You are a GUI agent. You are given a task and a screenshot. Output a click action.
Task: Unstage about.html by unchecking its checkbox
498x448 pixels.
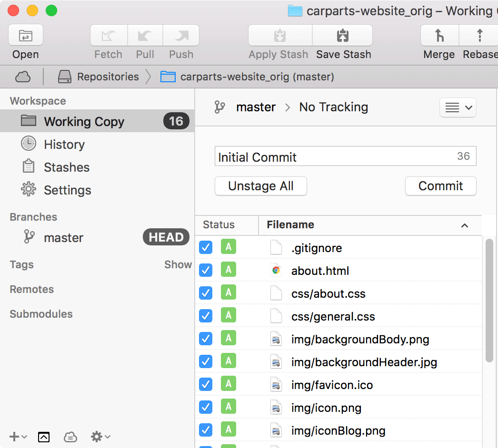(x=205, y=270)
